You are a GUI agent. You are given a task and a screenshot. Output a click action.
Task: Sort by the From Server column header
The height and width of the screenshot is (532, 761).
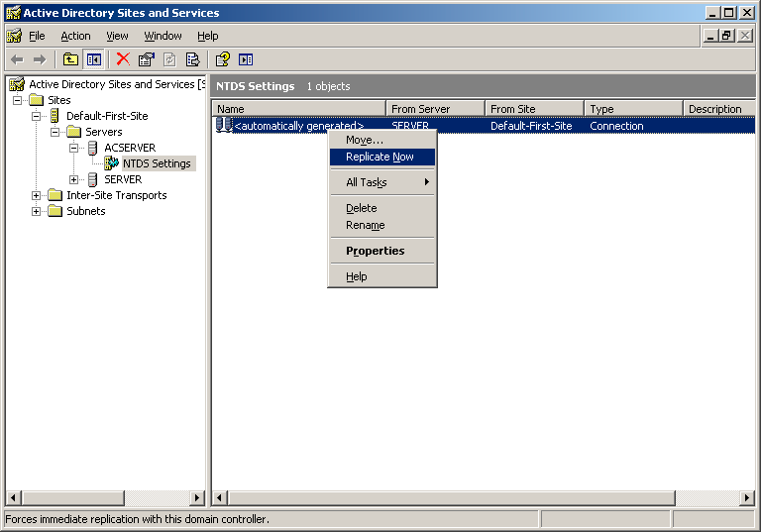[435, 109]
